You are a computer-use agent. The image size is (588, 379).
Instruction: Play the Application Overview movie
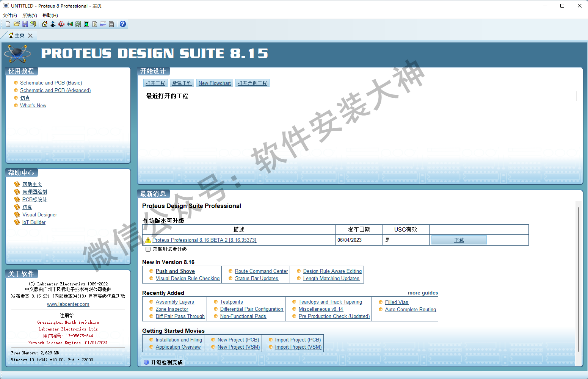coord(178,347)
